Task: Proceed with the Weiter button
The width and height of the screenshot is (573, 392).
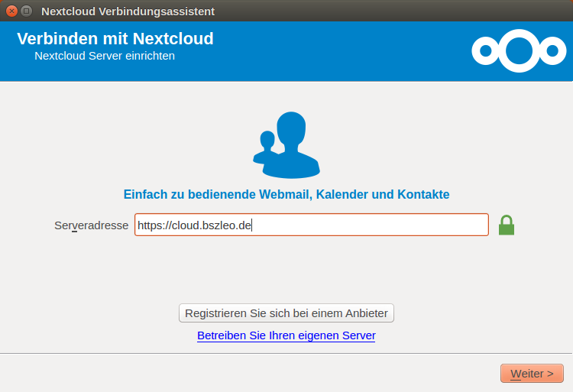Action: click(x=532, y=374)
